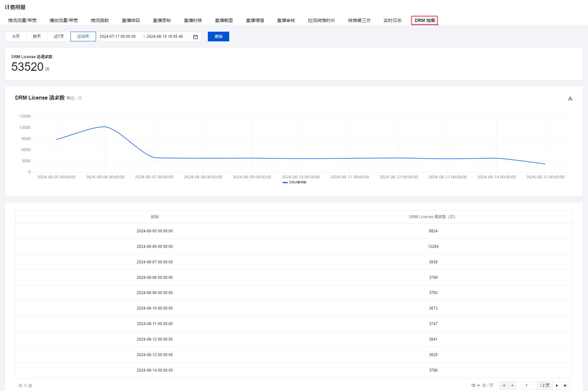Open the 直播录制 tab
The height and width of the screenshot is (391, 588).
[162, 20]
